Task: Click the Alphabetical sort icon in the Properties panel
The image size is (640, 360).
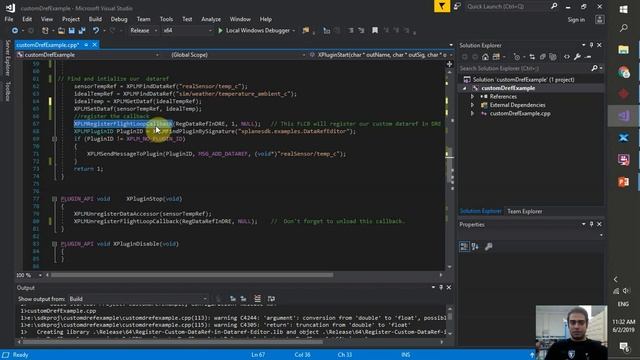Action: [475, 247]
